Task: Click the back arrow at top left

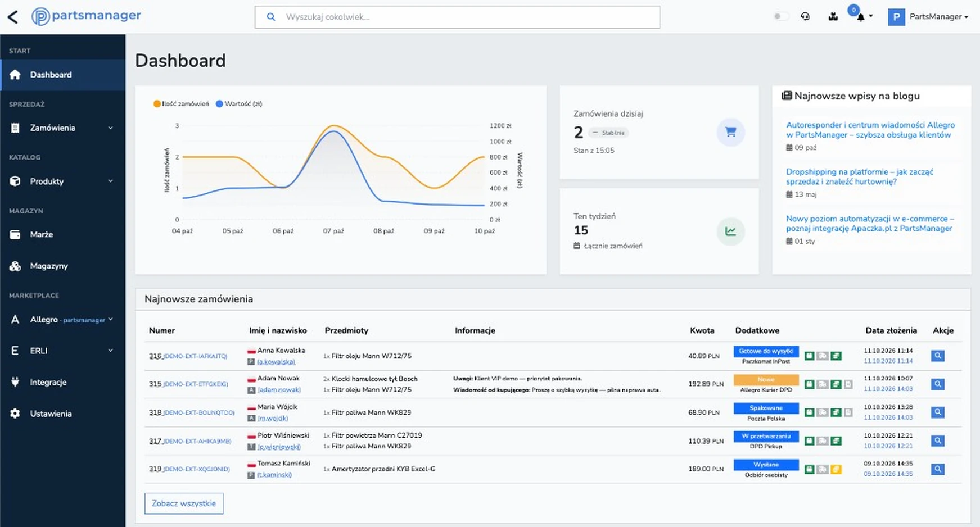Action: (x=13, y=17)
